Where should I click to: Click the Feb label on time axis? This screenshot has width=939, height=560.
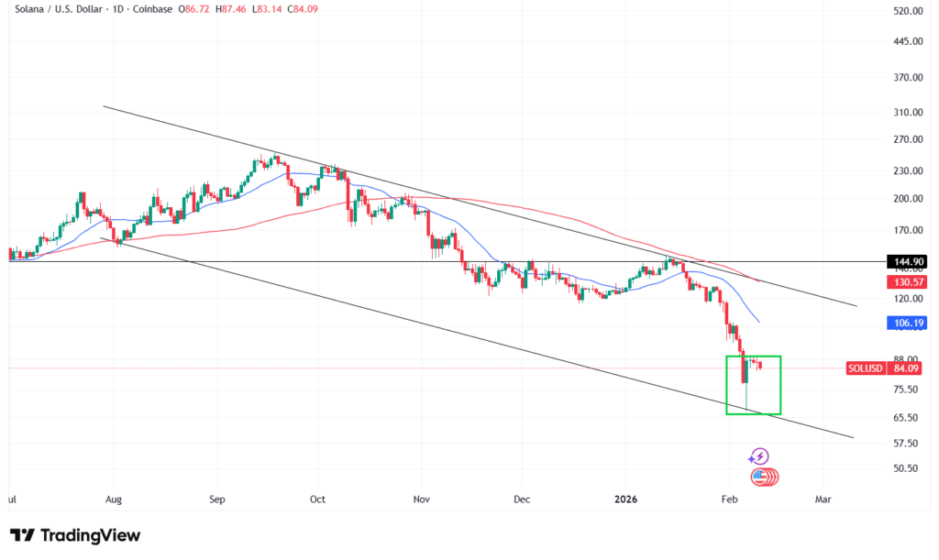click(730, 500)
